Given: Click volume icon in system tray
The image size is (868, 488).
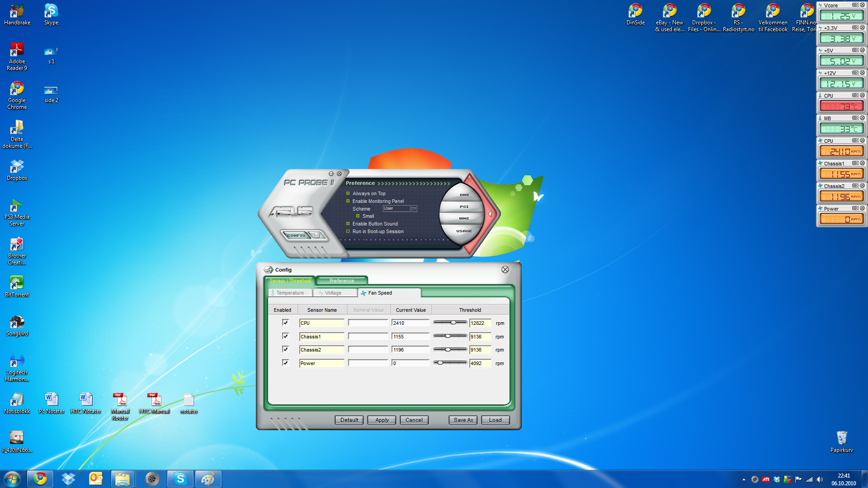Looking at the screenshot, I should click(820, 479).
